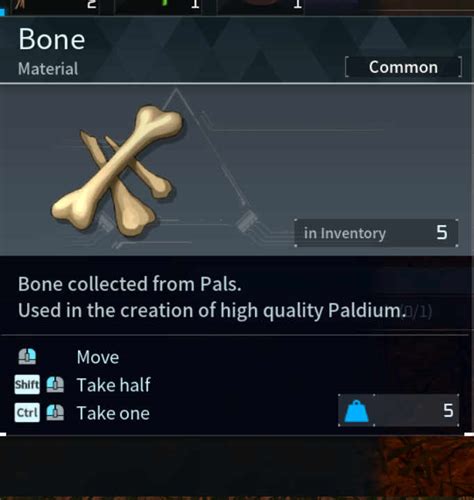Click the Ctrl key icon

[27, 413]
